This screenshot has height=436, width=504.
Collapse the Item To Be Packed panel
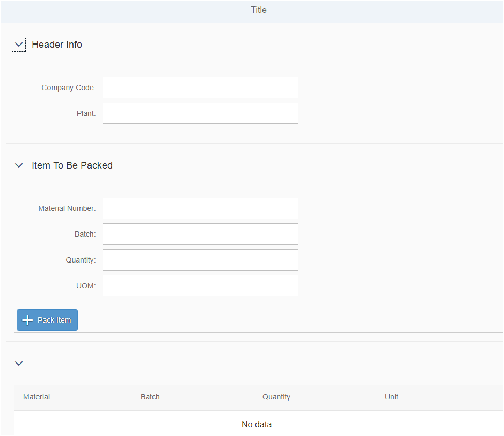tap(19, 165)
